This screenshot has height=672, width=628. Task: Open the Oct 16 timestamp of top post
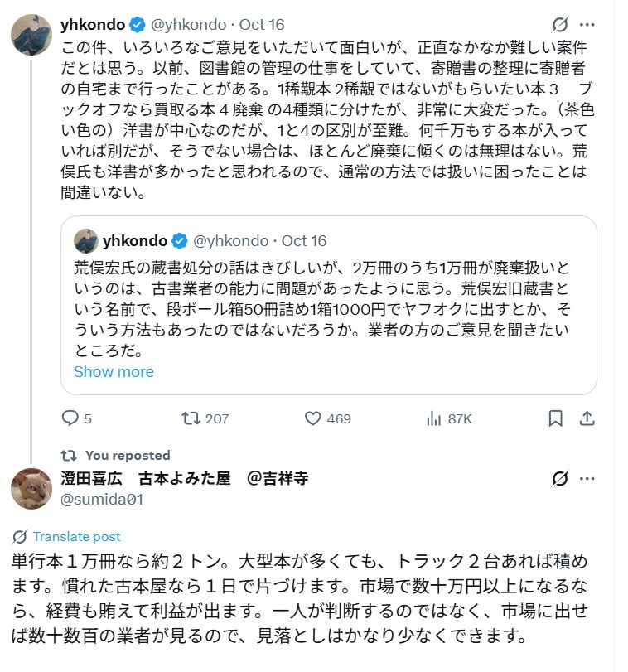coord(263,25)
